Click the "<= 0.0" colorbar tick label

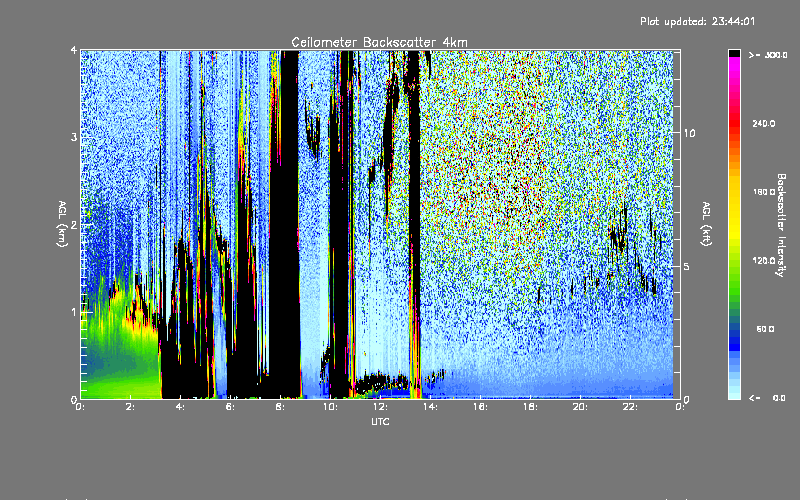767,398
